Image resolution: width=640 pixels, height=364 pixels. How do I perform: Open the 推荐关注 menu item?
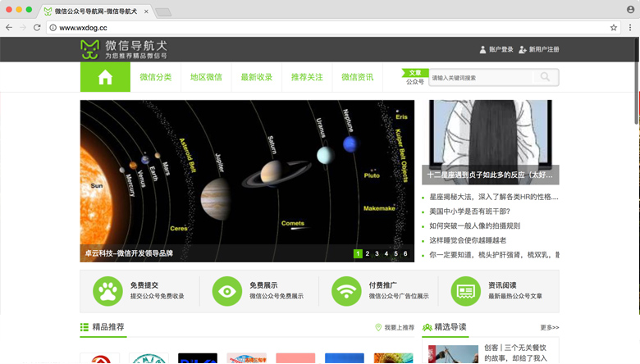point(307,77)
